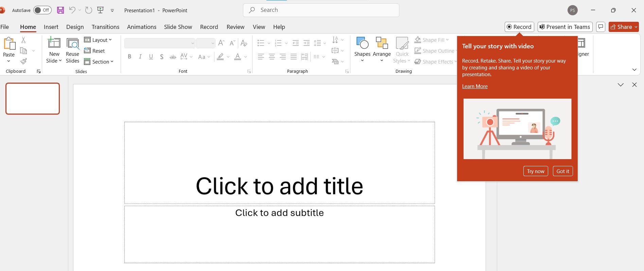This screenshot has height=271, width=644.
Task: Click the Save icon in title bar
Action: point(60,10)
